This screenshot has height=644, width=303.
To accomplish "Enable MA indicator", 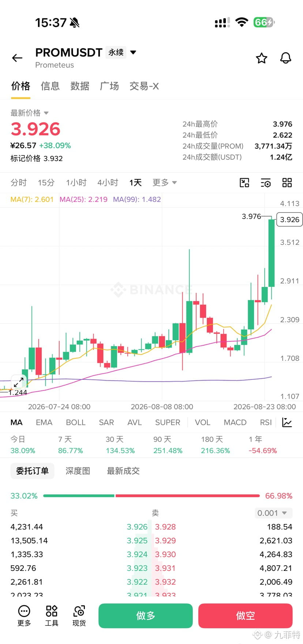I will (16, 422).
